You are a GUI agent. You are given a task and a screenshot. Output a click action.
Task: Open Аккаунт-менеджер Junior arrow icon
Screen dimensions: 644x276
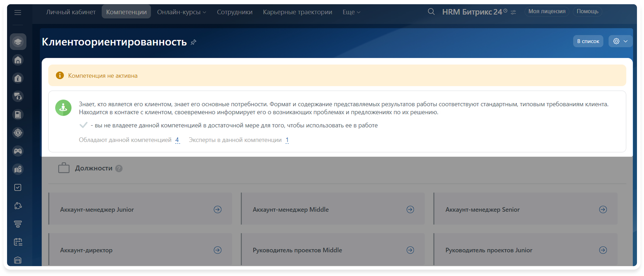click(217, 209)
